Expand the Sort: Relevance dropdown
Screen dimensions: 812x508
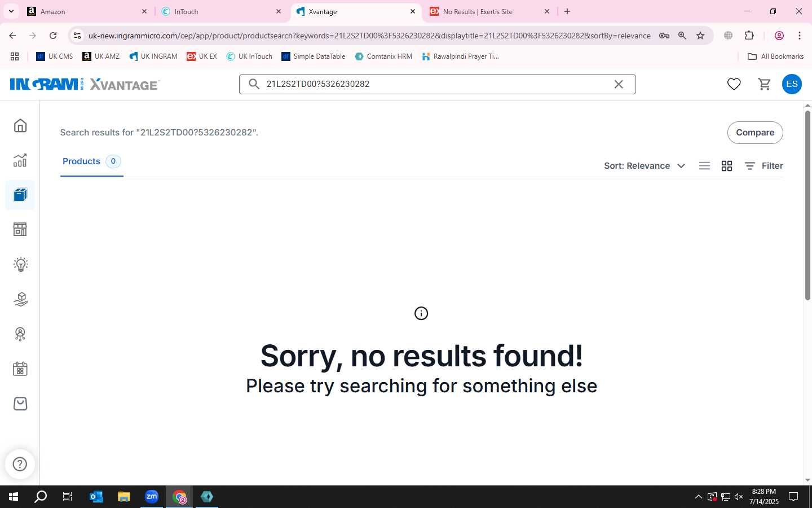point(645,166)
